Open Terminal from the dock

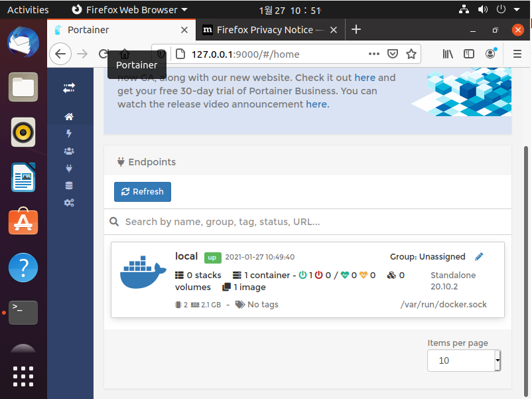pos(23,313)
